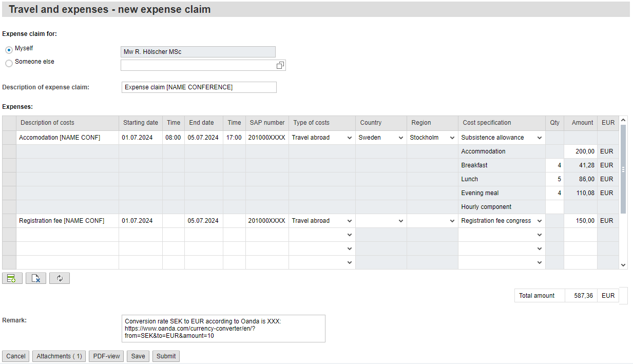Select the row handle for Accomodation expense
This screenshot has height=364, width=633.
pyautogui.click(x=9, y=138)
